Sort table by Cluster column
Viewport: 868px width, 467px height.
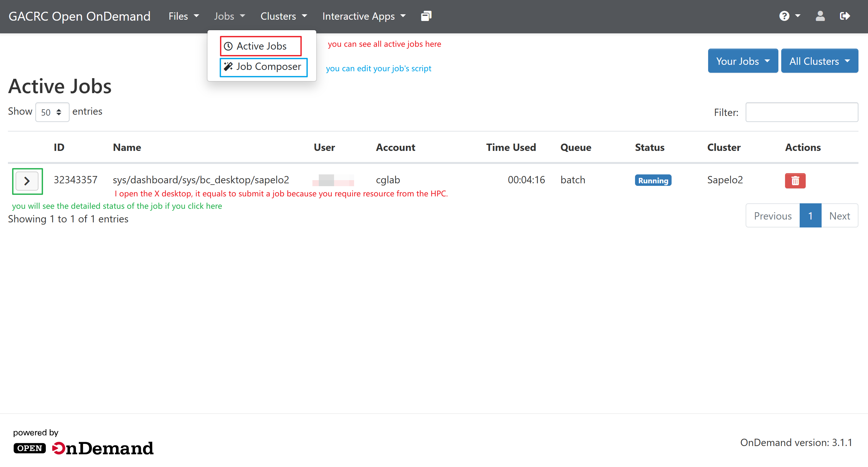pyautogui.click(x=723, y=147)
